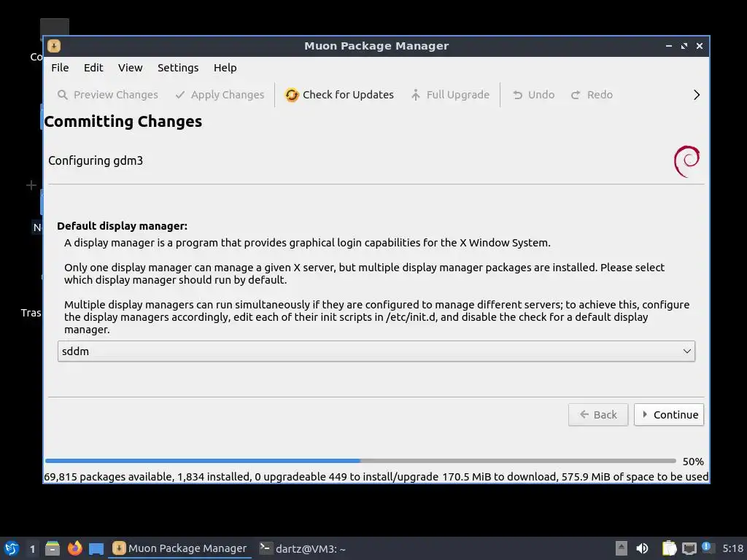The height and width of the screenshot is (560, 747).
Task: Open the file manager from the taskbar
Action: click(x=53, y=548)
